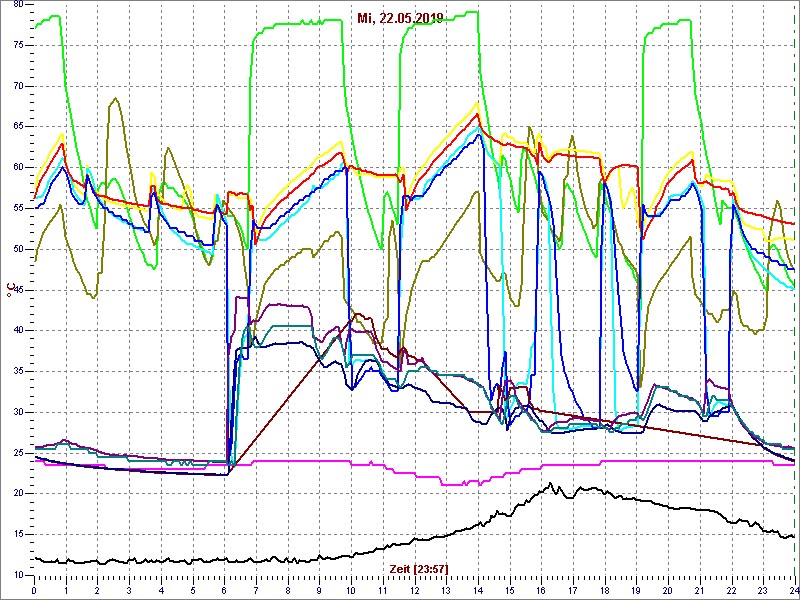
Task: Click hour '8' on the time axis
Action: (288, 590)
